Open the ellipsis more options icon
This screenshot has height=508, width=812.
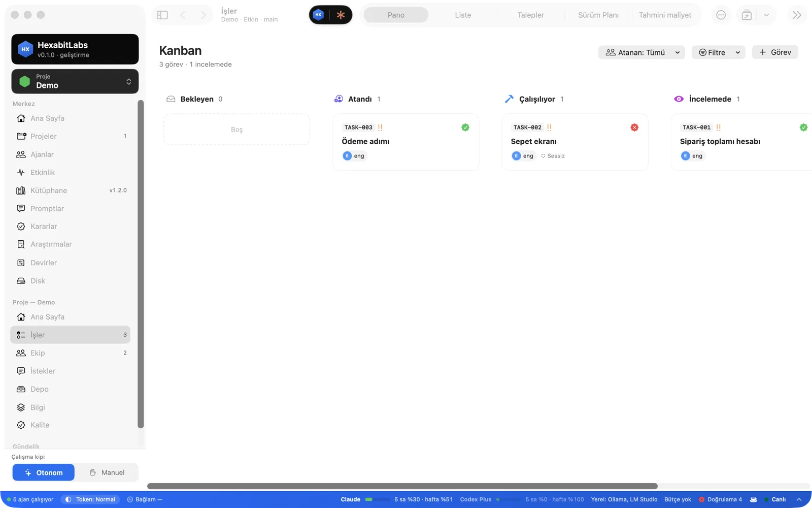(721, 15)
